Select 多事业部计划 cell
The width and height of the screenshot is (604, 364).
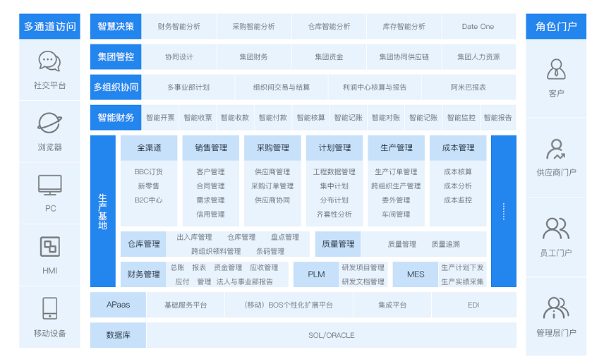pos(188,87)
